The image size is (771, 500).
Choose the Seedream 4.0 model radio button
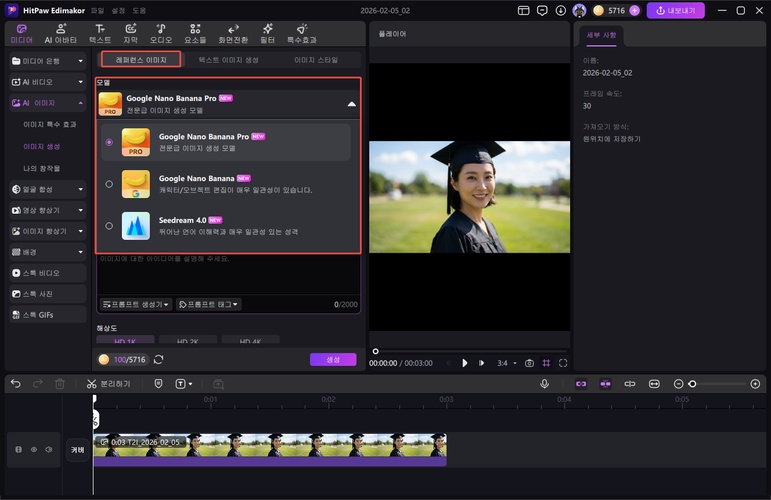coord(109,225)
